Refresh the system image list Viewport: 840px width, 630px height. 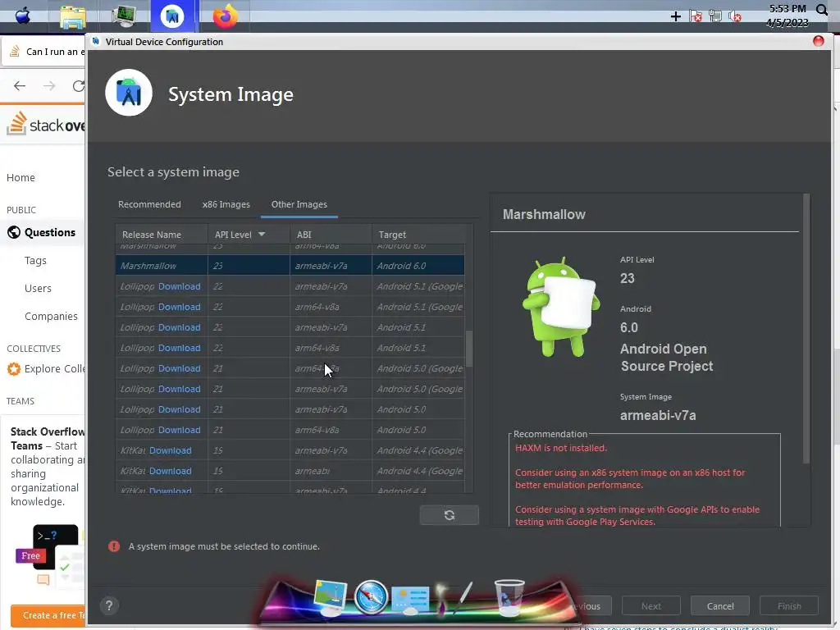coord(449,515)
